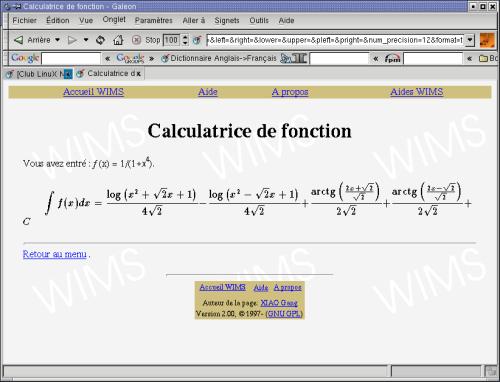The image size is (500, 382).
Task: Reload the page with the refresh icon
Action: pos(100,40)
